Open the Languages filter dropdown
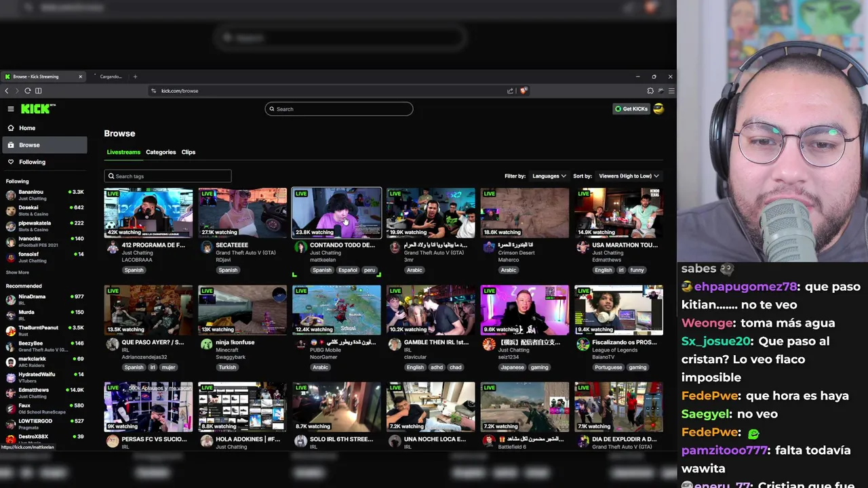 coord(549,176)
